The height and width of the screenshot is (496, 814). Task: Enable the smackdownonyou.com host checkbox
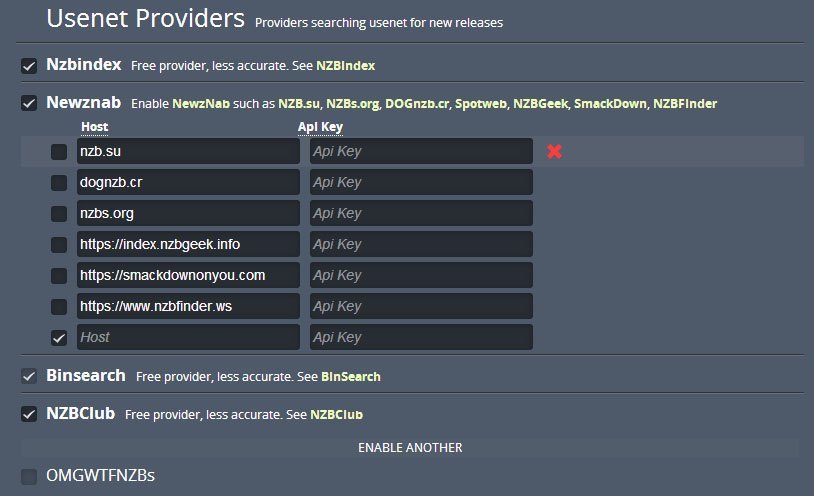59,276
